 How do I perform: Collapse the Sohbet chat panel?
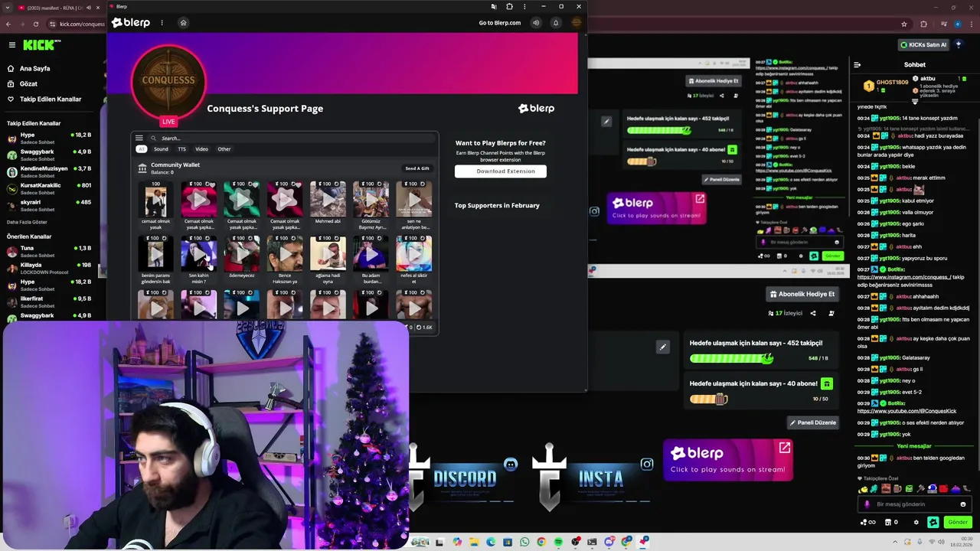click(857, 65)
